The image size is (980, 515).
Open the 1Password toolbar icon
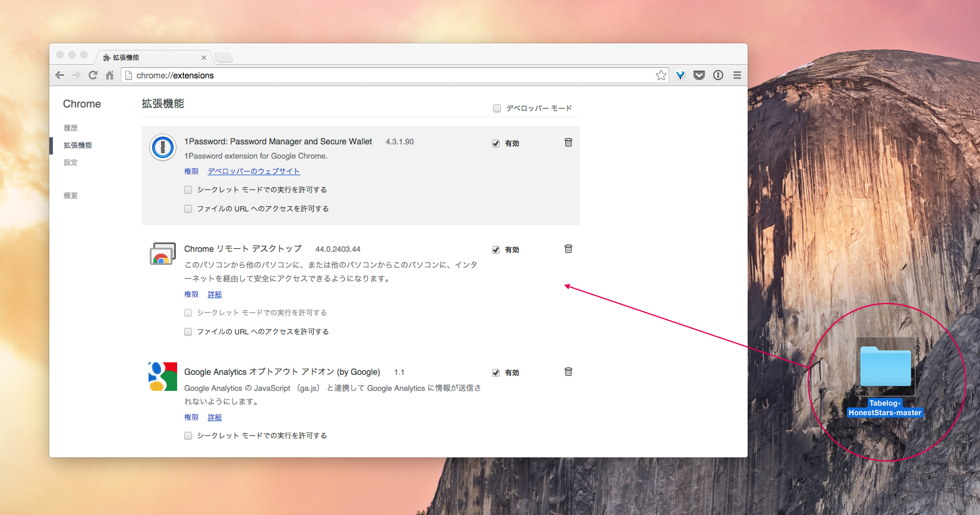tap(719, 75)
